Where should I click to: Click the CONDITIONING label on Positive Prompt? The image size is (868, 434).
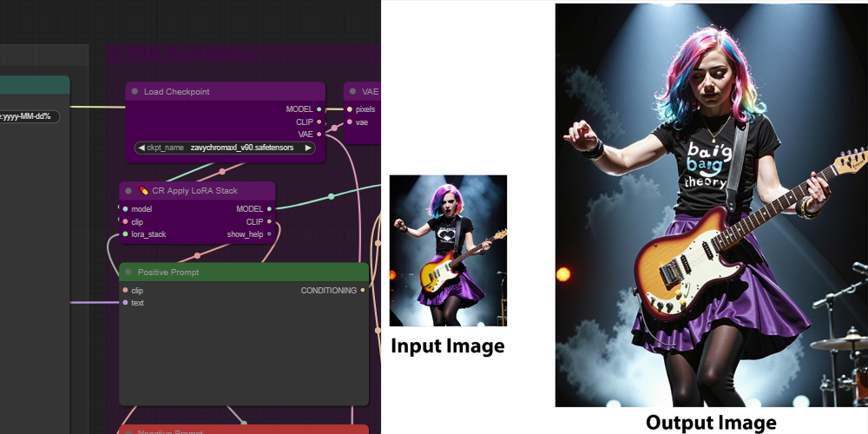click(329, 290)
